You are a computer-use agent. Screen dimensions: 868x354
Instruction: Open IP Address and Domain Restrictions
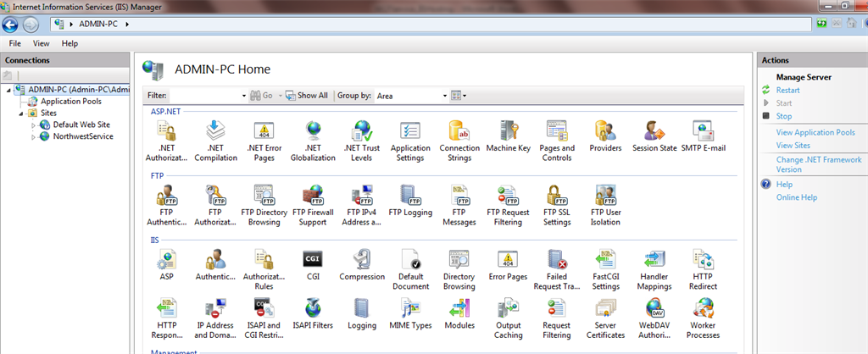tap(215, 318)
